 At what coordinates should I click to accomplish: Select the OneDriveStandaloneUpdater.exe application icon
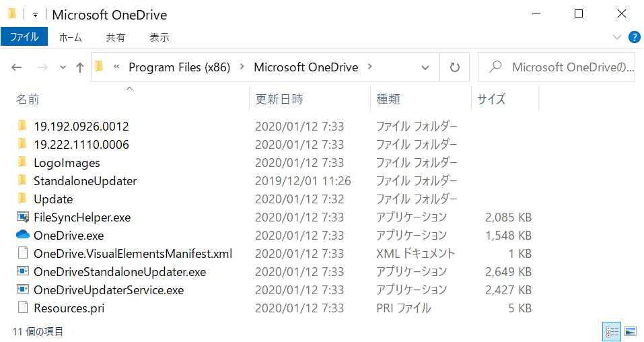coord(23,271)
